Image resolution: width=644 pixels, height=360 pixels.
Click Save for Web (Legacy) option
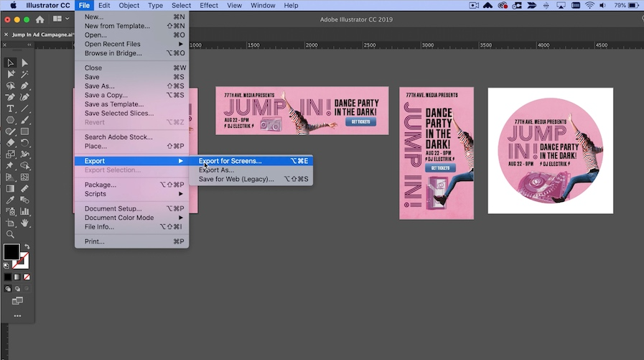click(x=236, y=179)
